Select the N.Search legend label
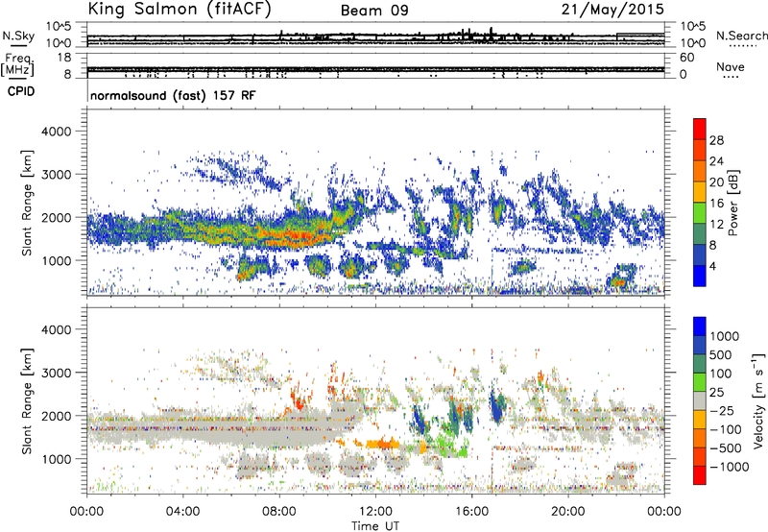The height and width of the screenshot is (532, 768). point(742,36)
